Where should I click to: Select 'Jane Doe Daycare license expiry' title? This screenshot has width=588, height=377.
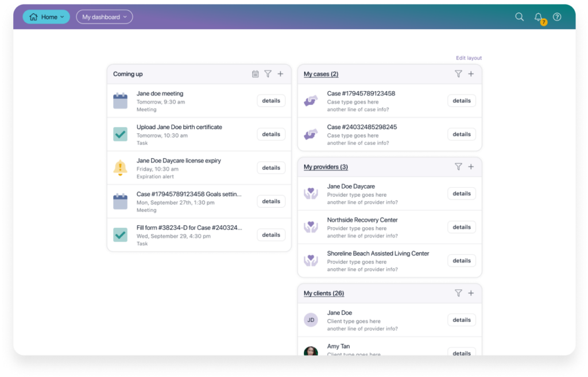click(x=179, y=161)
